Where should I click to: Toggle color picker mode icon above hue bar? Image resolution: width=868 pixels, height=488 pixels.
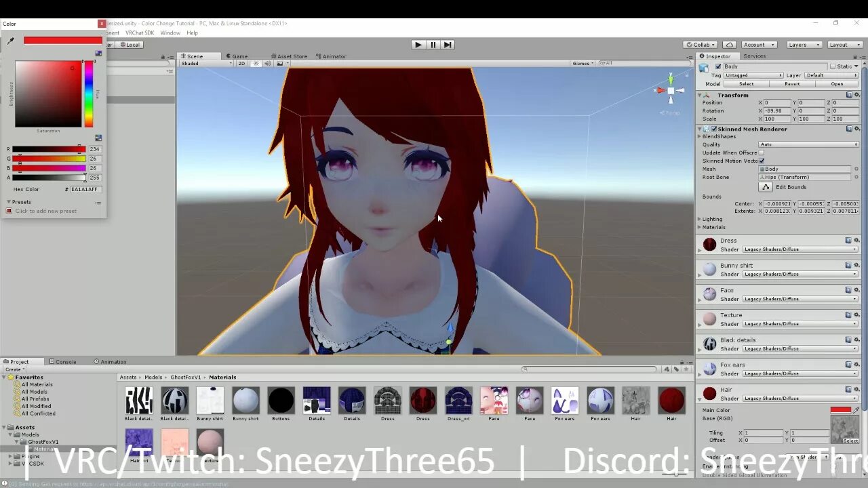point(98,54)
